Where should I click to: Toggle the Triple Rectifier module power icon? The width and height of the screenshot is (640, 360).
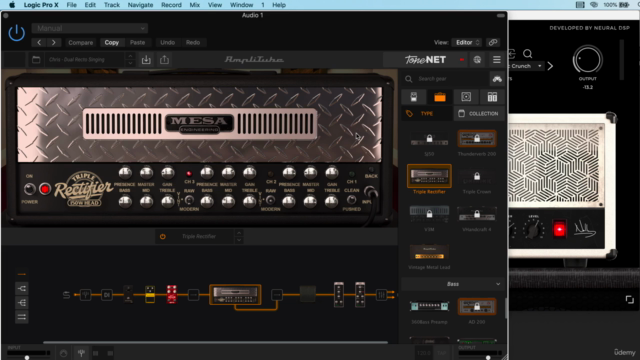[x=163, y=237]
